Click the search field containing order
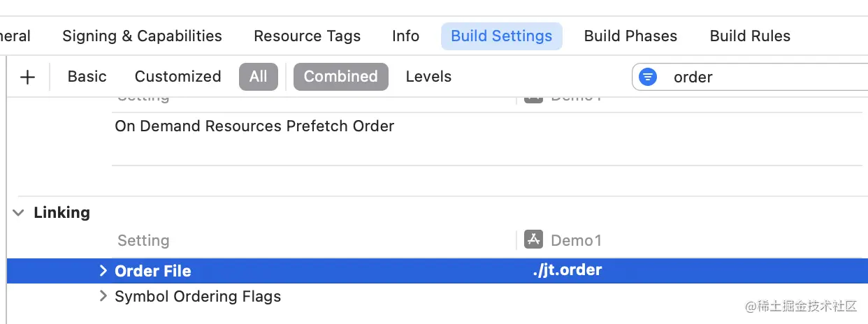Viewport: 868px width, 324px height. [750, 77]
